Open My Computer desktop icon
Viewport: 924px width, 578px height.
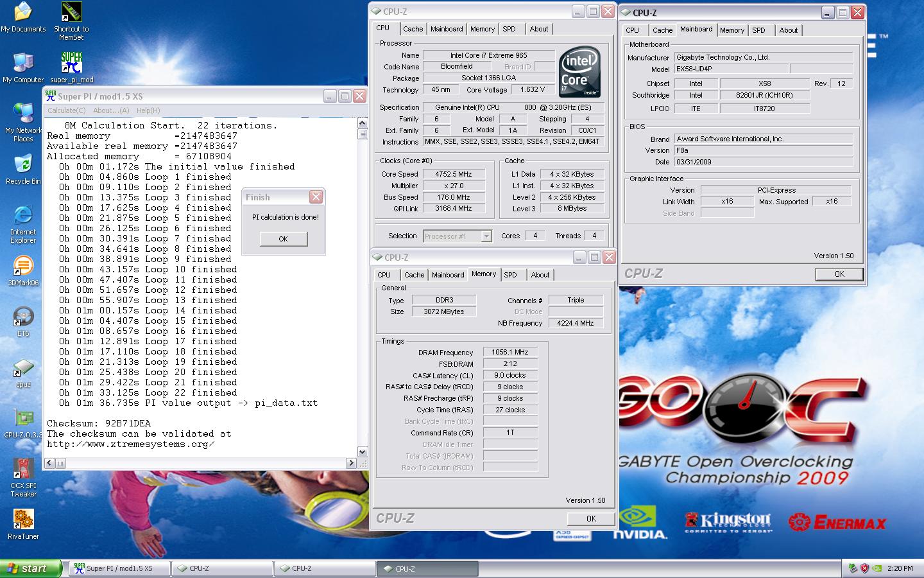pyautogui.click(x=23, y=67)
